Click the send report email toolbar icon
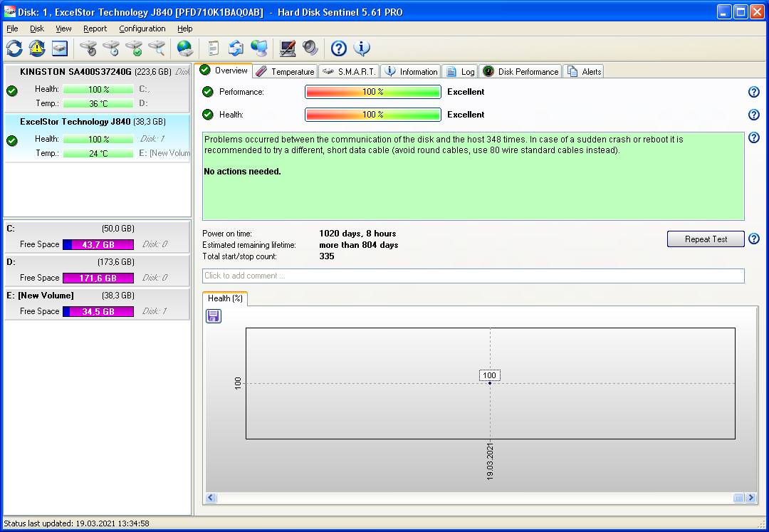The image size is (769, 532). point(236,48)
